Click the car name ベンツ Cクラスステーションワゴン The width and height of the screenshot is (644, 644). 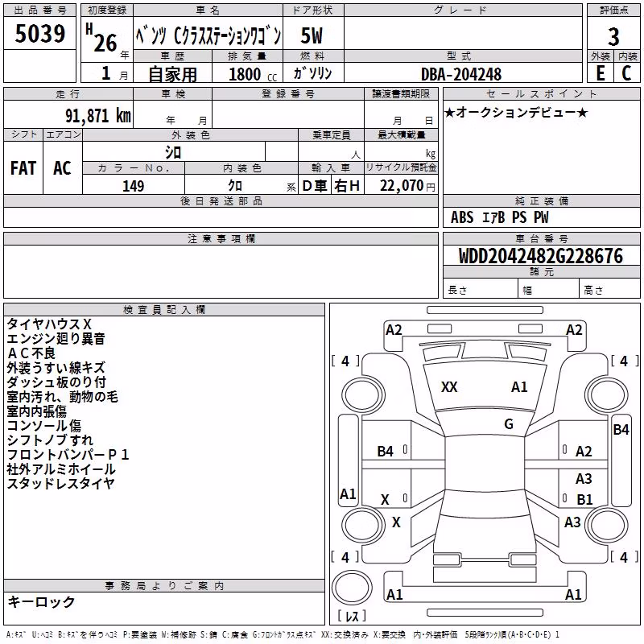pos(208,35)
